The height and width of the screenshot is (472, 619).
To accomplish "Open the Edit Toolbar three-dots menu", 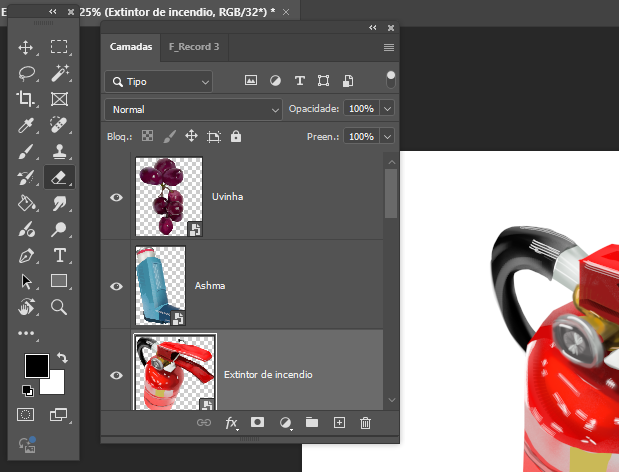I will pos(26,333).
